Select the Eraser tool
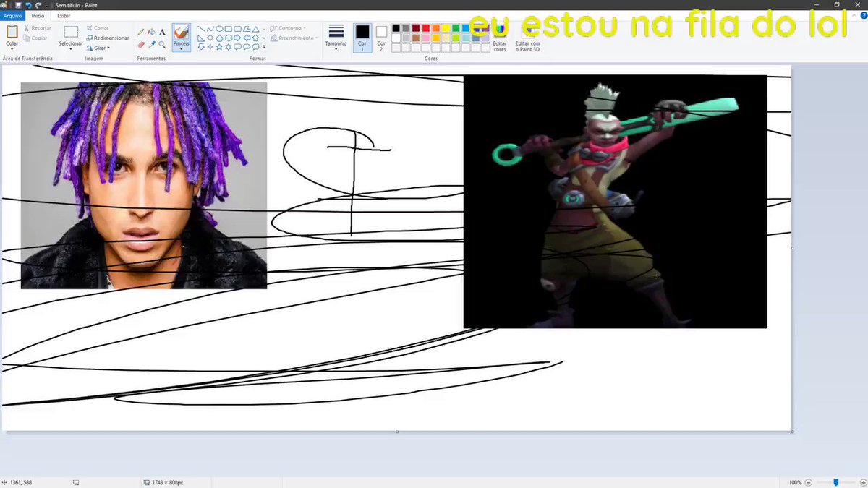Viewport: 868px width, 488px height. [x=141, y=44]
